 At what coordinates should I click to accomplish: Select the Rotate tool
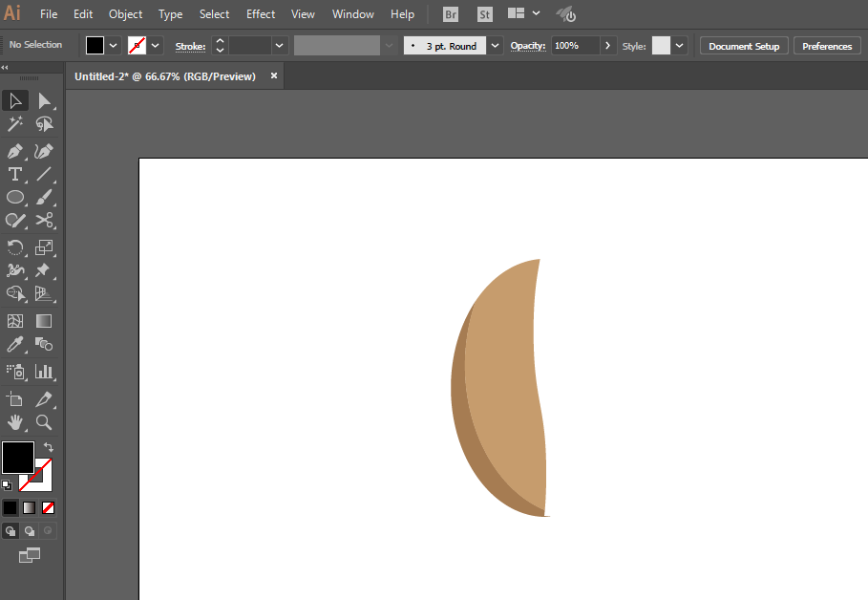[15, 247]
